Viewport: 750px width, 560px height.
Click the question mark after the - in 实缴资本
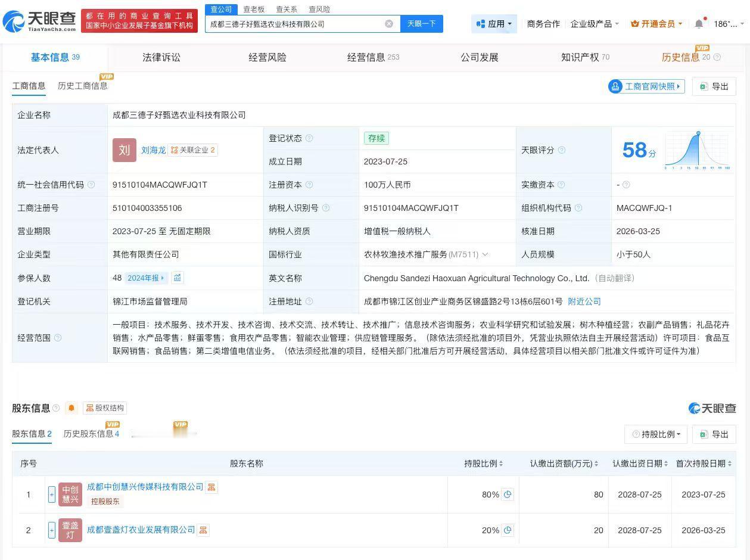(626, 185)
